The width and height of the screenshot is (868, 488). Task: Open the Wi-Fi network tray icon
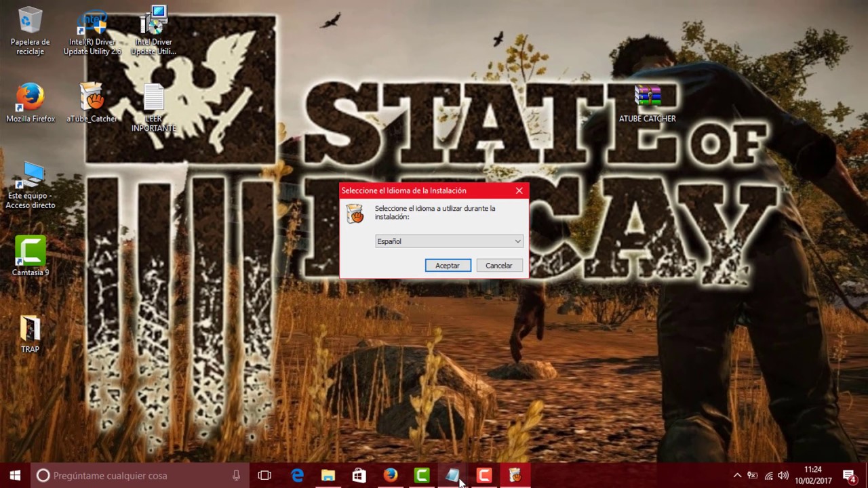click(768, 476)
